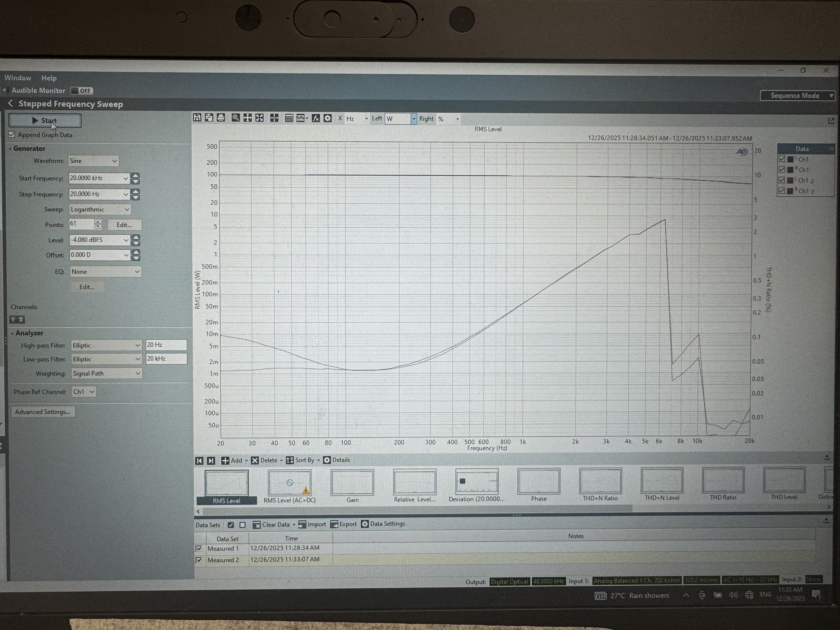Go to first result thumbnail icon
The width and height of the screenshot is (840, 630).
tap(199, 461)
